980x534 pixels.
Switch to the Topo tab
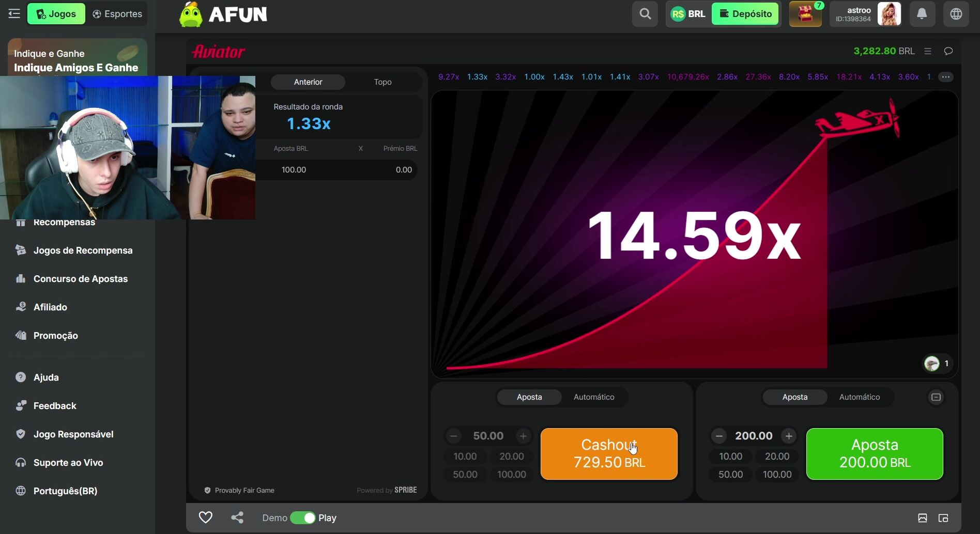(x=382, y=82)
